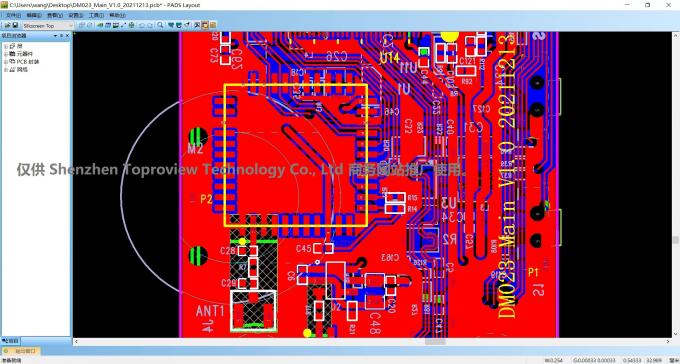This screenshot has height=364, width=680.
Task: Click the P1 connector label
Action: (533, 272)
